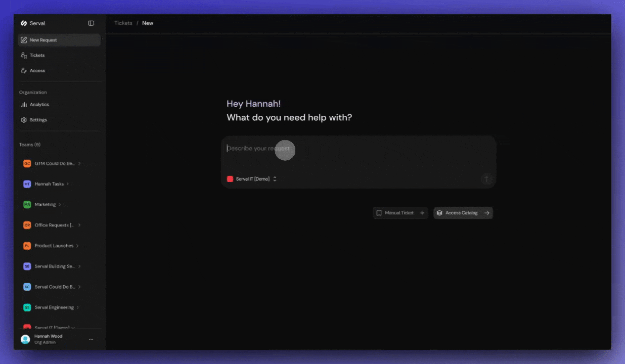Click the Settings gear icon
625x364 pixels.
pyautogui.click(x=24, y=120)
